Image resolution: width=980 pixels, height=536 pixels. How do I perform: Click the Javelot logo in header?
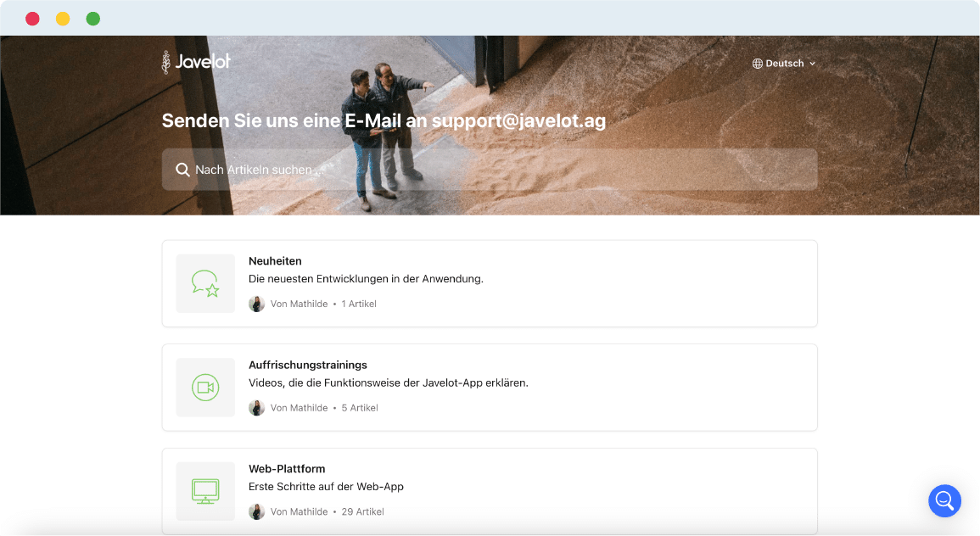click(196, 62)
